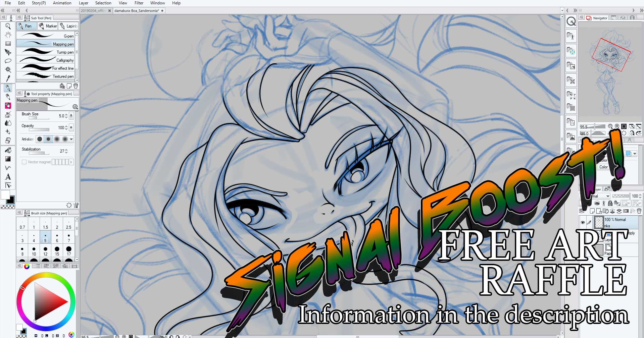The image size is (644, 338).
Task: Toggle visibility of the inks layer
Action: (583, 222)
